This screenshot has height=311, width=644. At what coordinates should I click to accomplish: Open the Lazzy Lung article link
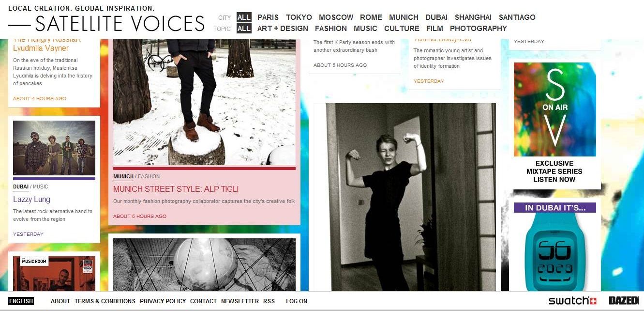click(x=31, y=200)
